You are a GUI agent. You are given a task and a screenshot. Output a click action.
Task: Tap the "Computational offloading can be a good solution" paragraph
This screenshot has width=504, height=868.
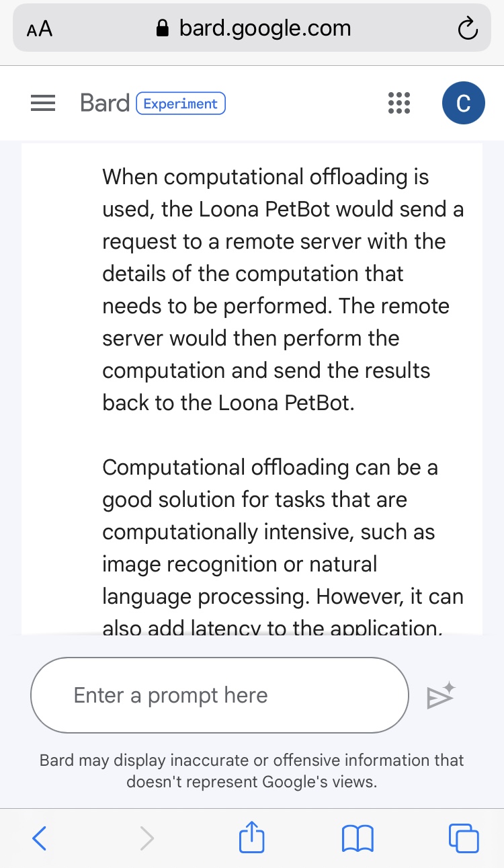[x=282, y=531]
